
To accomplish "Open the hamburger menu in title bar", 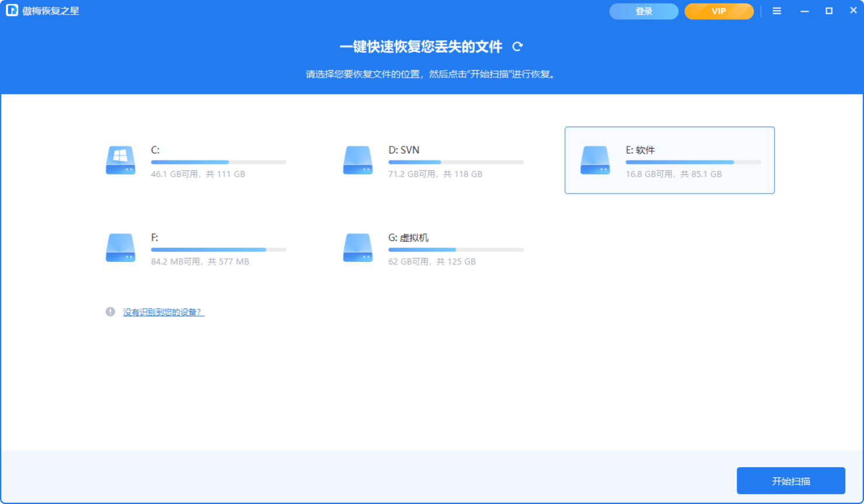I will [x=776, y=11].
